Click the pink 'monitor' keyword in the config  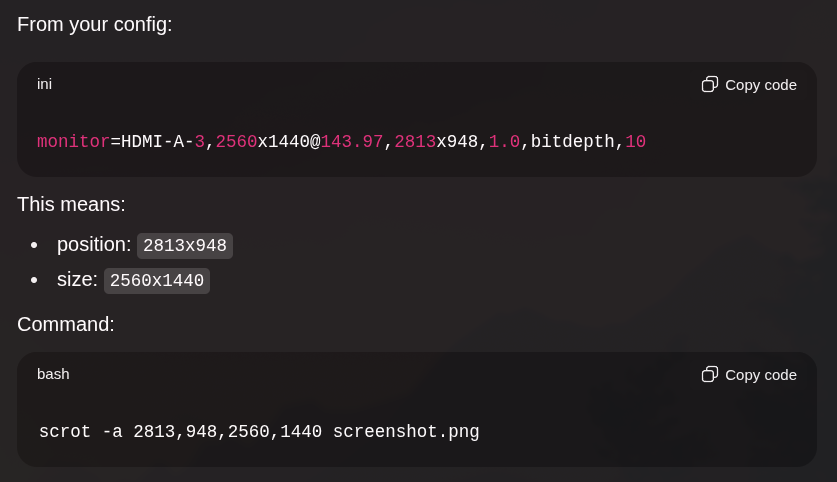(73, 141)
